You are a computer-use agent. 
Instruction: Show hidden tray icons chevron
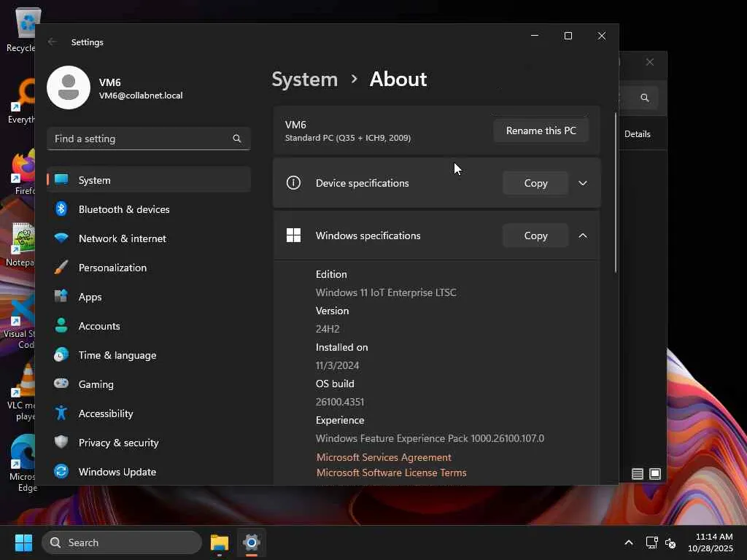click(629, 542)
